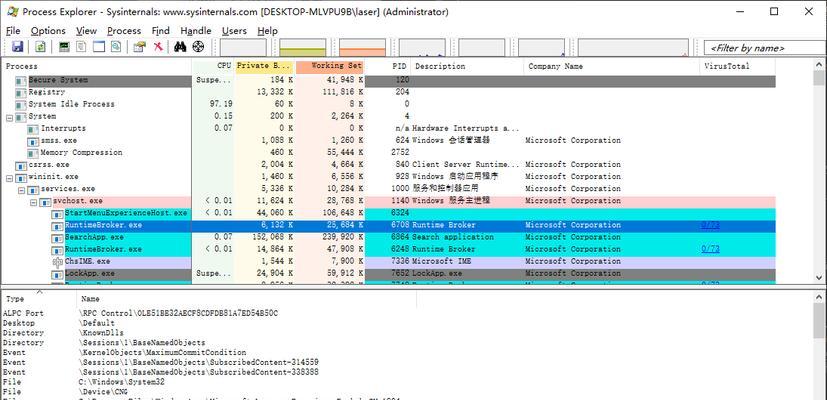The image size is (827, 400).
Task: Open VirusTotal 0/73 link for RuntimeBroker 6248
Action: tap(710, 249)
